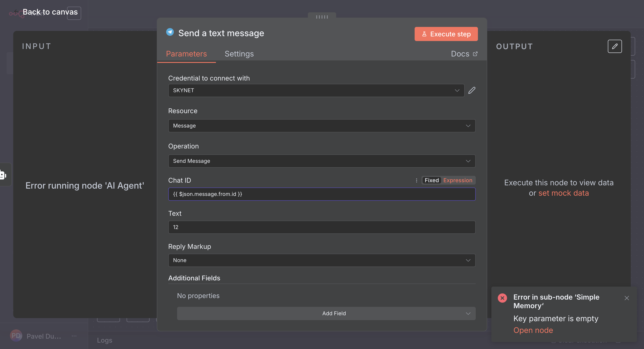
Task: Click into the Text input field
Action: point(322,227)
